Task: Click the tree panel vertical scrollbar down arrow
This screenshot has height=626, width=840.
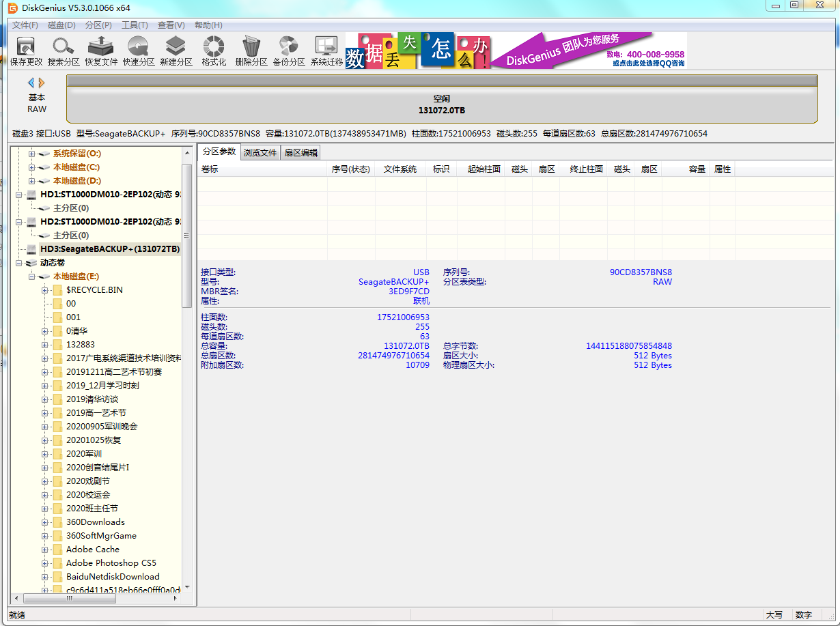Action: click(188, 587)
